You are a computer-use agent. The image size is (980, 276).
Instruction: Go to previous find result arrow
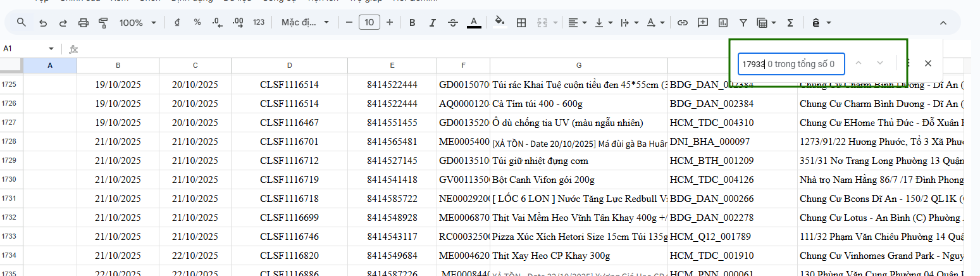pos(859,63)
